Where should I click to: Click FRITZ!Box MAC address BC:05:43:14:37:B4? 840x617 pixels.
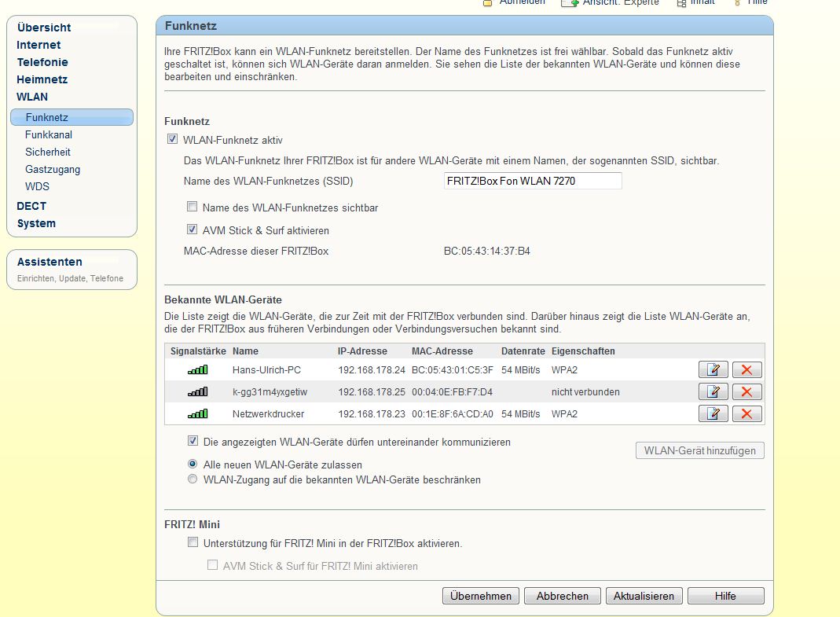(x=487, y=251)
